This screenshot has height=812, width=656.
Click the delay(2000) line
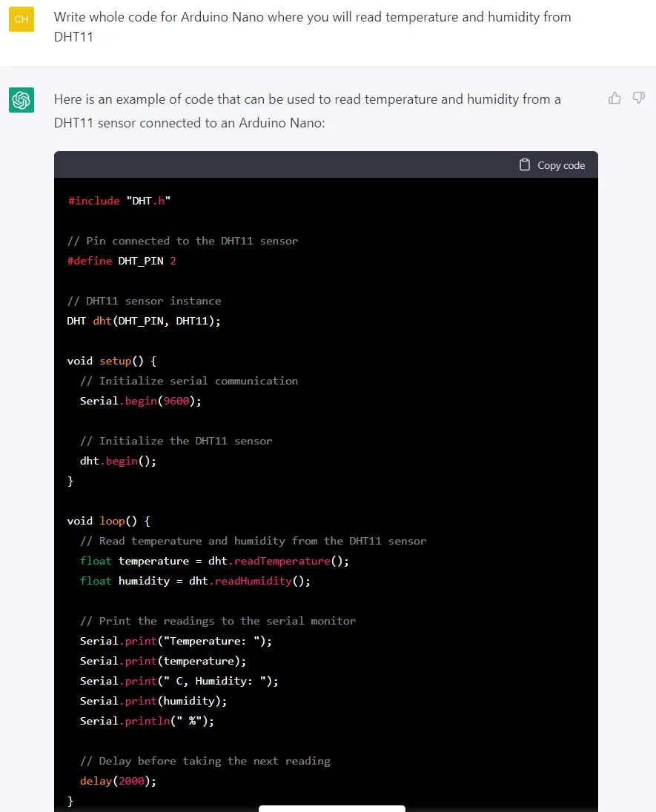pyautogui.click(x=118, y=781)
